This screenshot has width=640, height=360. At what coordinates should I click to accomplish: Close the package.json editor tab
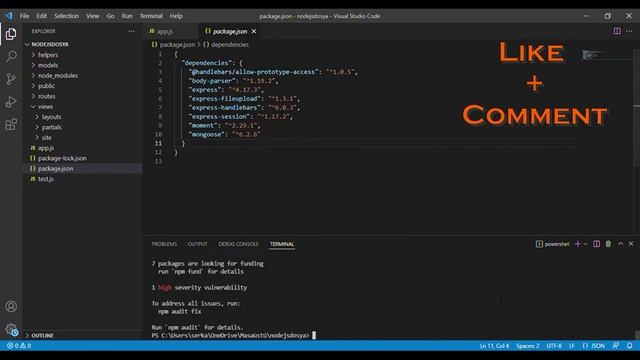254,31
